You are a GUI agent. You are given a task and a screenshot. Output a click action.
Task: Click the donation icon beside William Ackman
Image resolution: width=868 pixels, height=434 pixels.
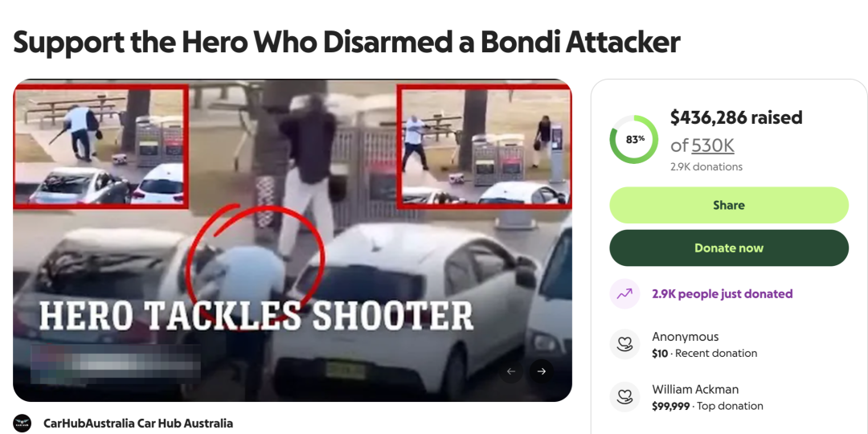(624, 397)
